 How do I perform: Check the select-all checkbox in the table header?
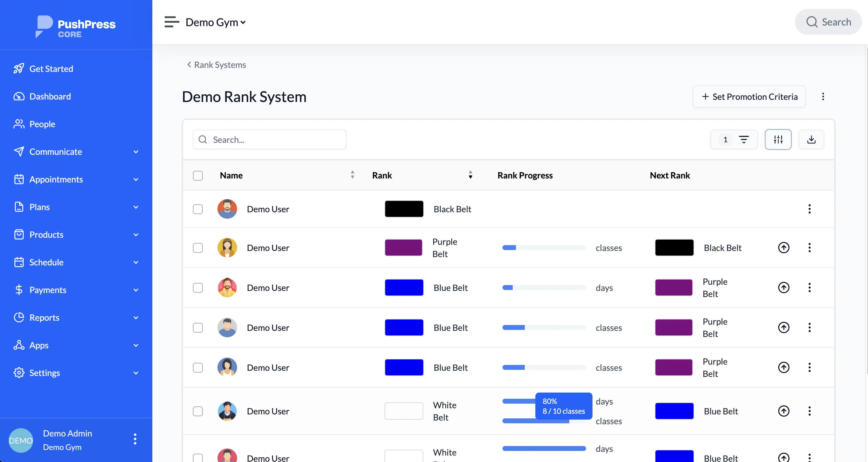pyautogui.click(x=198, y=175)
